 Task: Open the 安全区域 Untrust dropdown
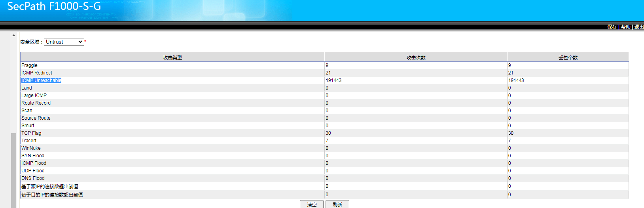point(64,42)
